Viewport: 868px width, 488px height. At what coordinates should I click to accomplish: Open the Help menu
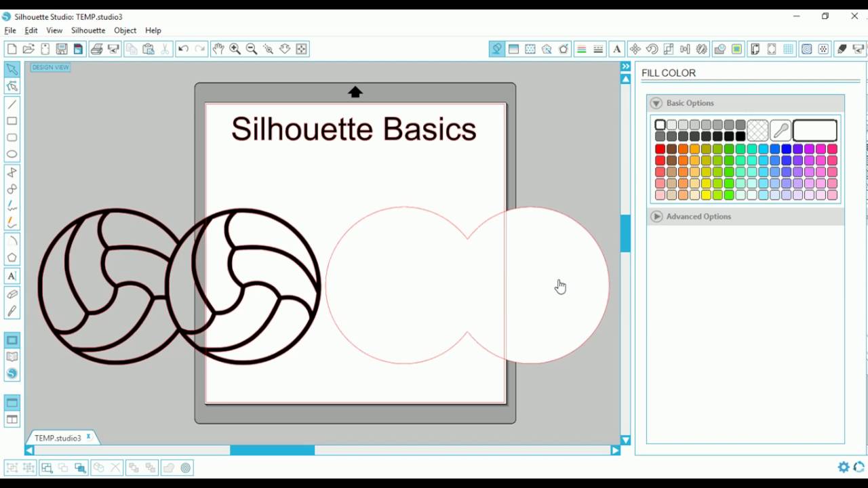(x=153, y=30)
